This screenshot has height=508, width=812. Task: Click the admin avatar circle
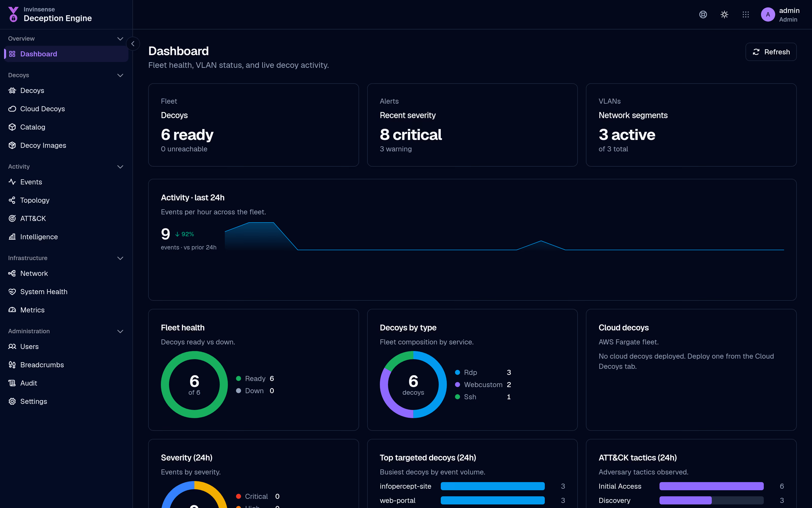[x=768, y=14]
